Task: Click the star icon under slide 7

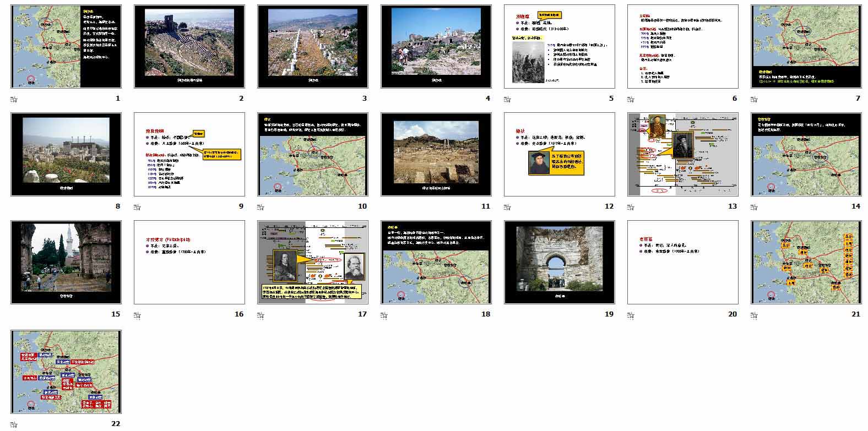Action: (755, 100)
